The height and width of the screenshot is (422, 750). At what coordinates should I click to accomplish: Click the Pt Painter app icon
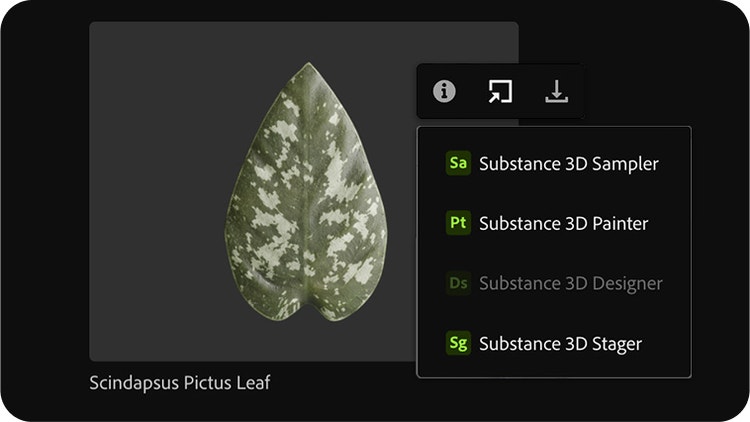458,223
